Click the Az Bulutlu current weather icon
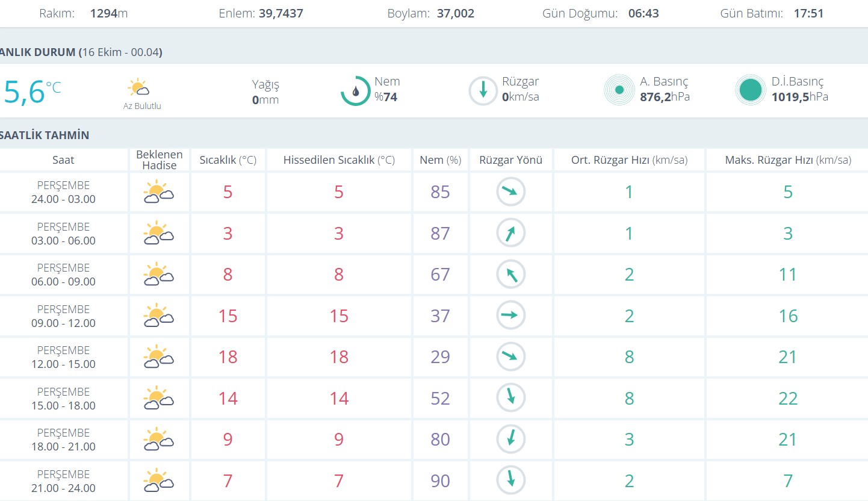This screenshot has height=501, width=868. click(x=139, y=89)
